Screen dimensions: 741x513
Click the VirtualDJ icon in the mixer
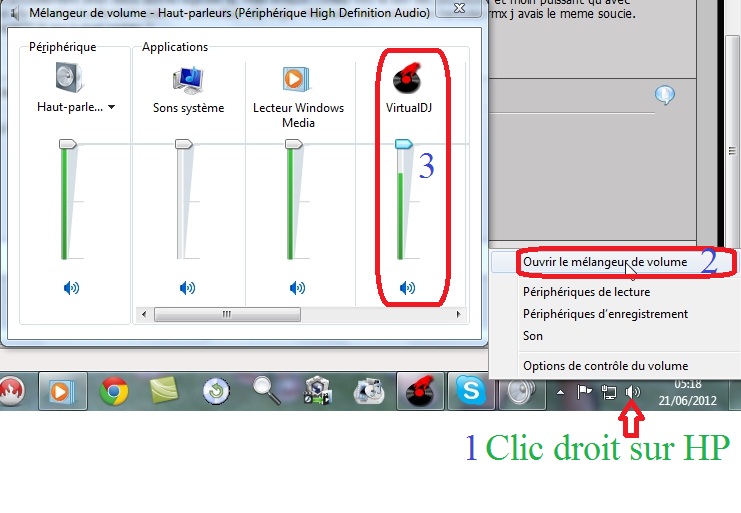coord(407,77)
